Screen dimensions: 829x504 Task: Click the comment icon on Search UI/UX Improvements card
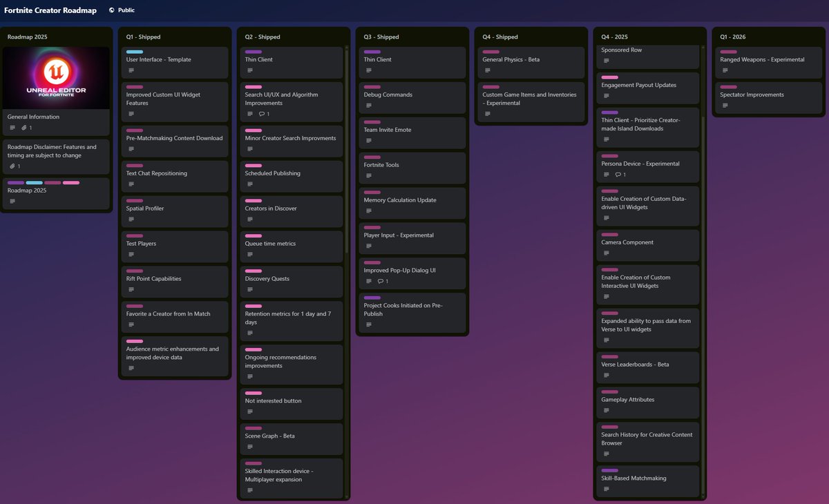tap(261, 114)
